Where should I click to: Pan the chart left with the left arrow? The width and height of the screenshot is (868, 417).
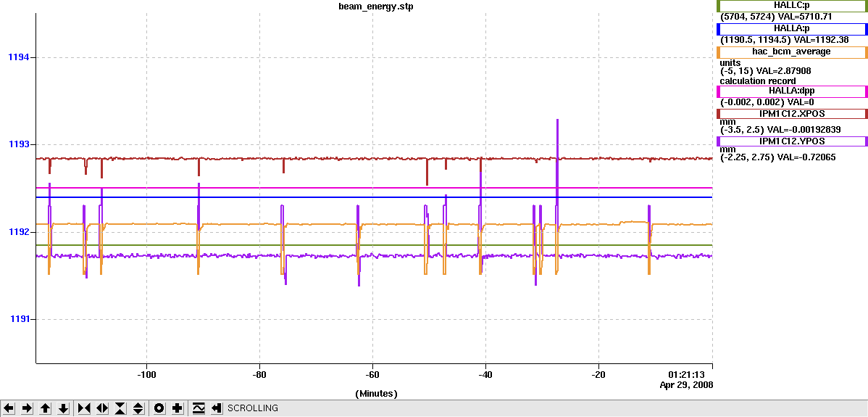[9, 408]
